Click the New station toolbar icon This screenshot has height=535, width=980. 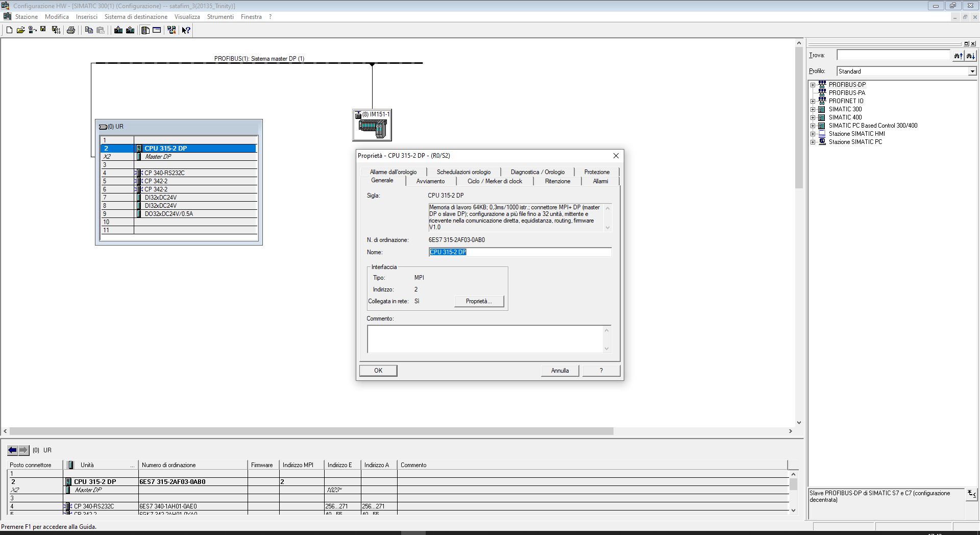click(x=9, y=30)
